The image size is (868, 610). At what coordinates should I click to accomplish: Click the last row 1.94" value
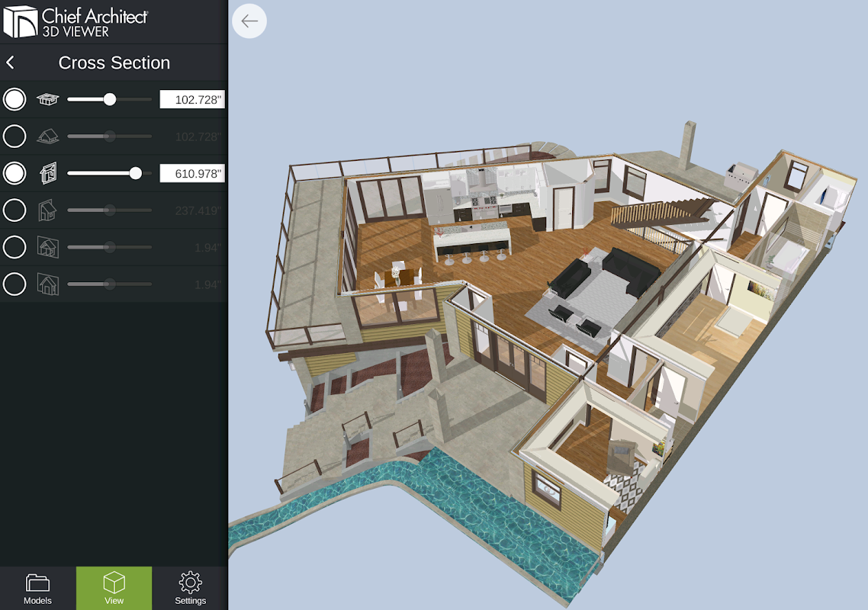207,284
